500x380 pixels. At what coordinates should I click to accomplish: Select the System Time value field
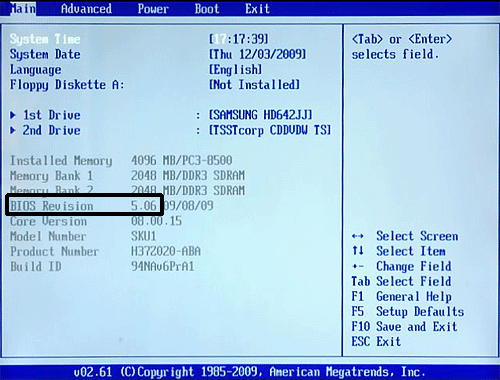click(239, 39)
